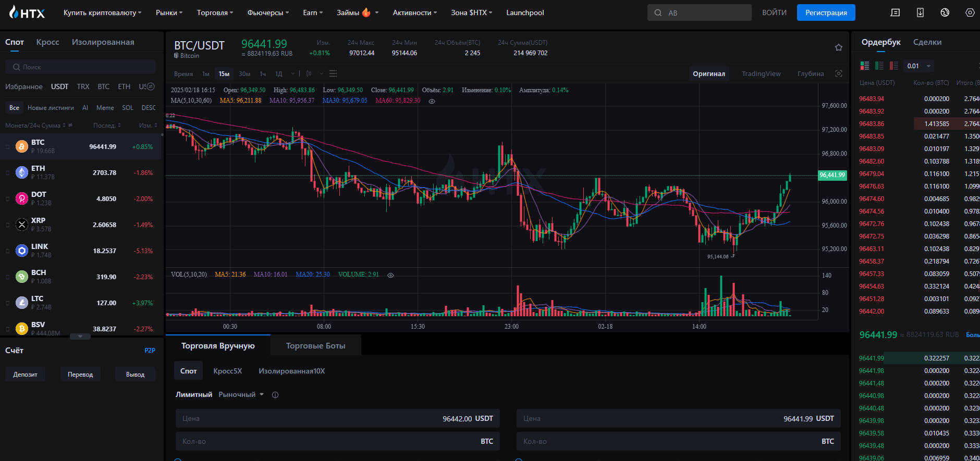
Task: Click the BCH coin icon in list
Action: (22, 277)
